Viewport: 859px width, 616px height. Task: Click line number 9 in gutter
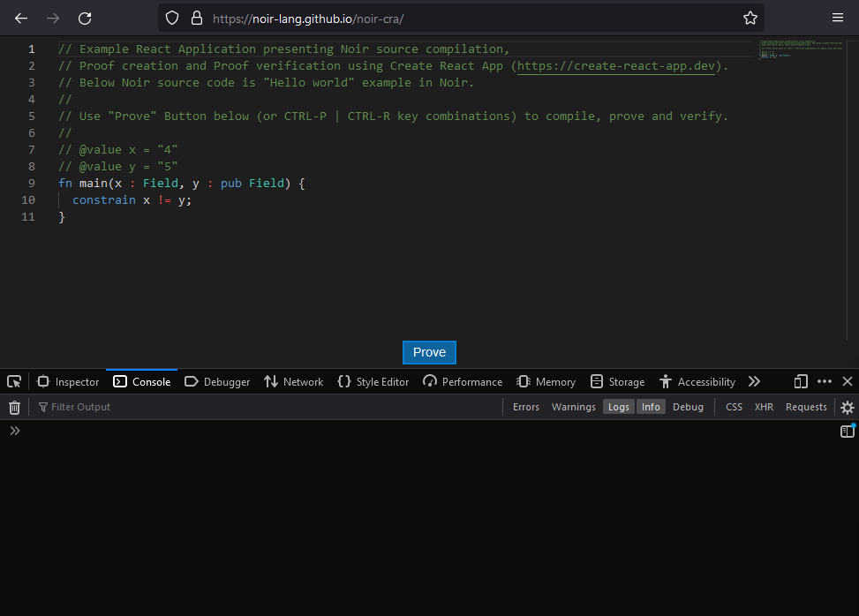31,183
